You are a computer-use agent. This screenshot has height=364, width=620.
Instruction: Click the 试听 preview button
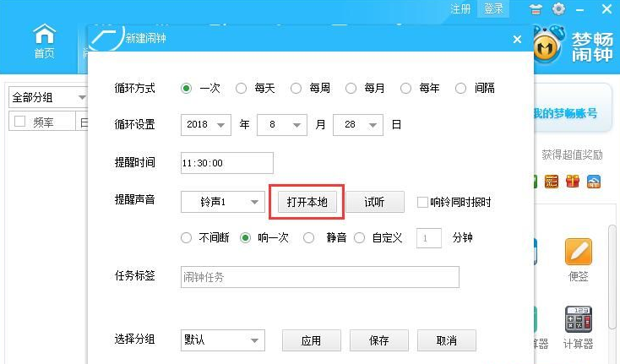point(375,202)
